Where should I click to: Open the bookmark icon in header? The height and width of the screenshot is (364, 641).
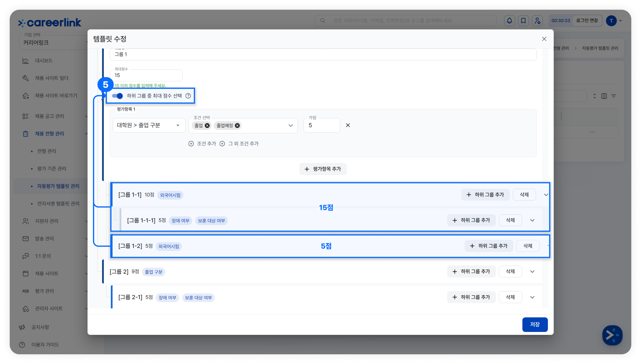[x=523, y=21]
